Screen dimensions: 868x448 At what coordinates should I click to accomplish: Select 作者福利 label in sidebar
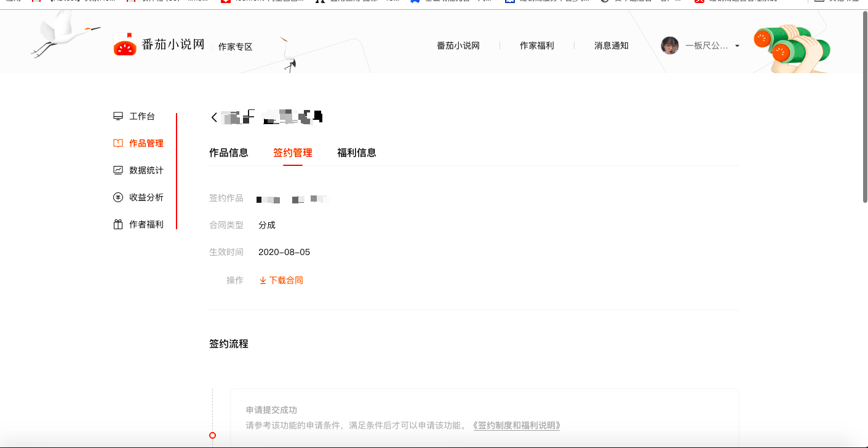tap(146, 224)
